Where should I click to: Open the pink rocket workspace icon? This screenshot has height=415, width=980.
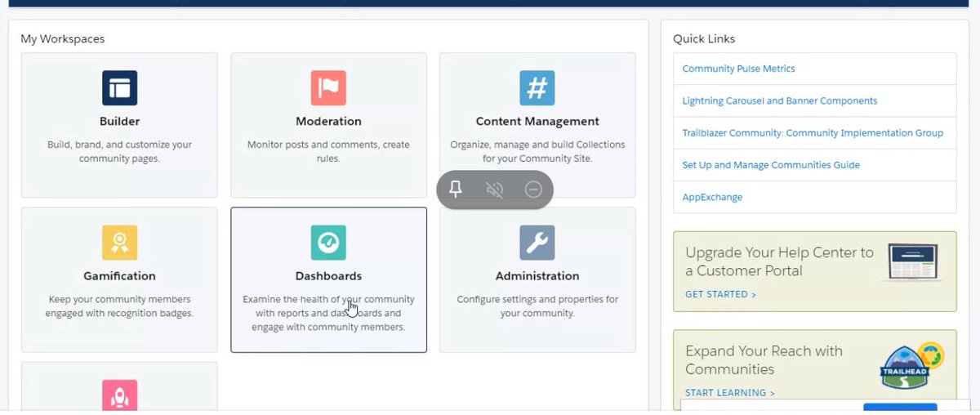click(119, 395)
